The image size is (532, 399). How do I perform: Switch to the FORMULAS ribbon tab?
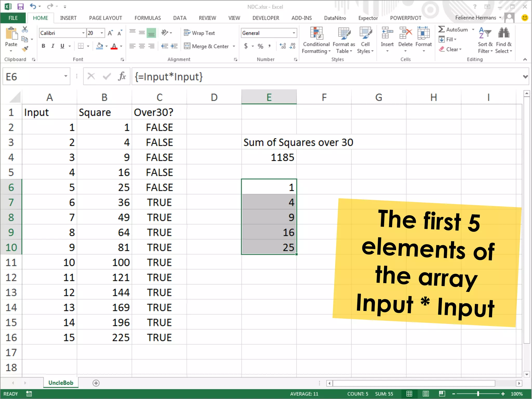tap(148, 18)
